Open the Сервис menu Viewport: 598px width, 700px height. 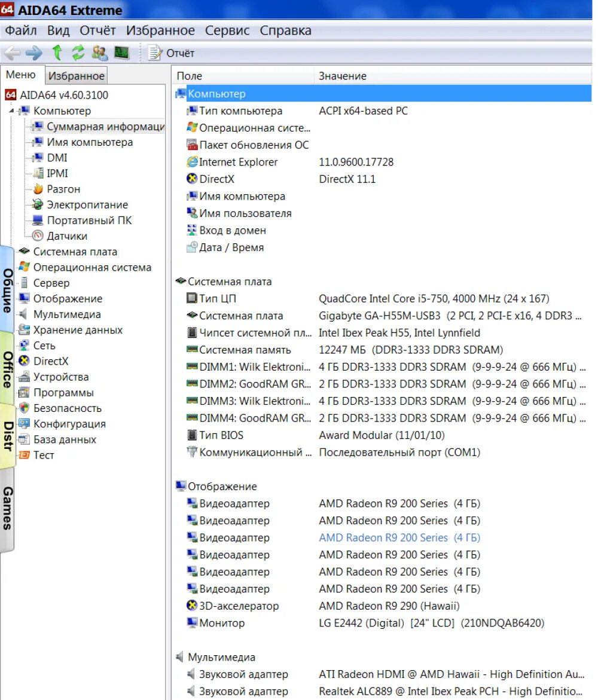coord(227,30)
